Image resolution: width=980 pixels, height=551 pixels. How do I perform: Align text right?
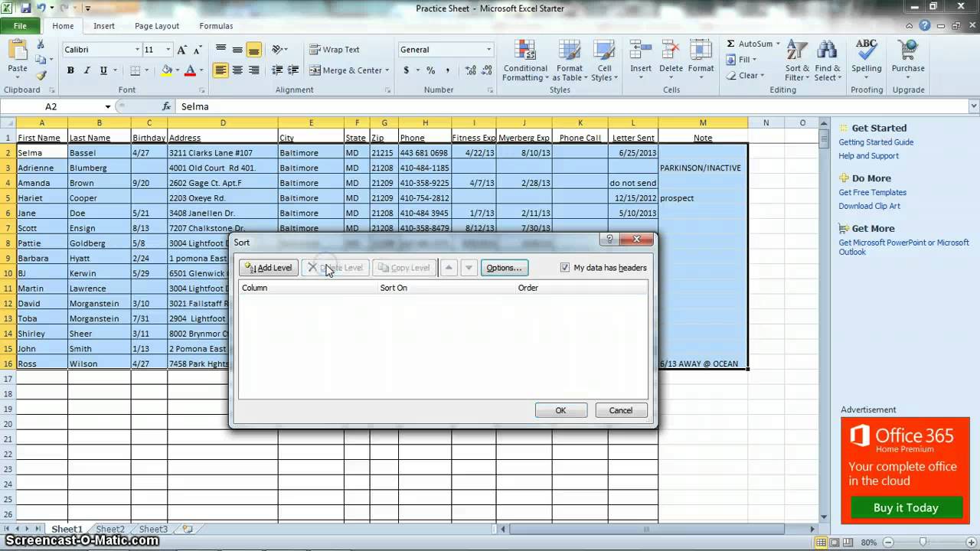(254, 70)
